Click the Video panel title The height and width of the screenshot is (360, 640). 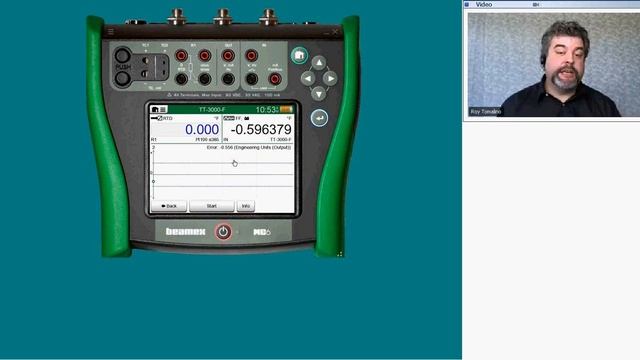coord(484,4)
